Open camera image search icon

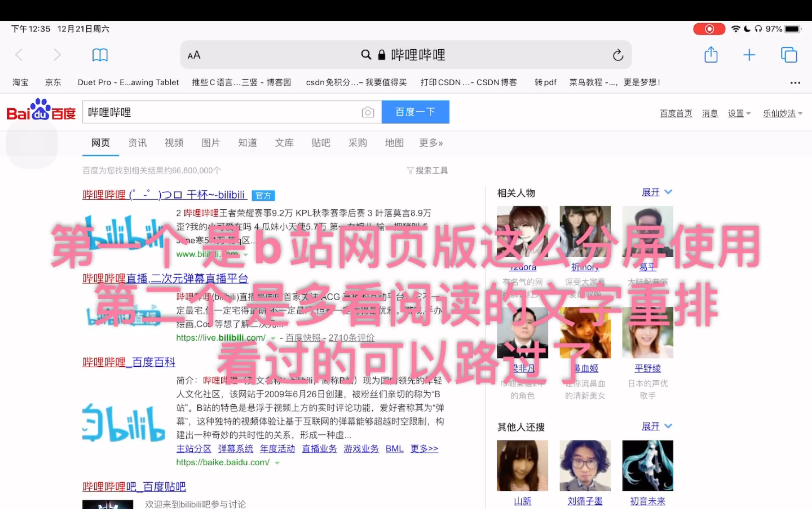tap(368, 112)
